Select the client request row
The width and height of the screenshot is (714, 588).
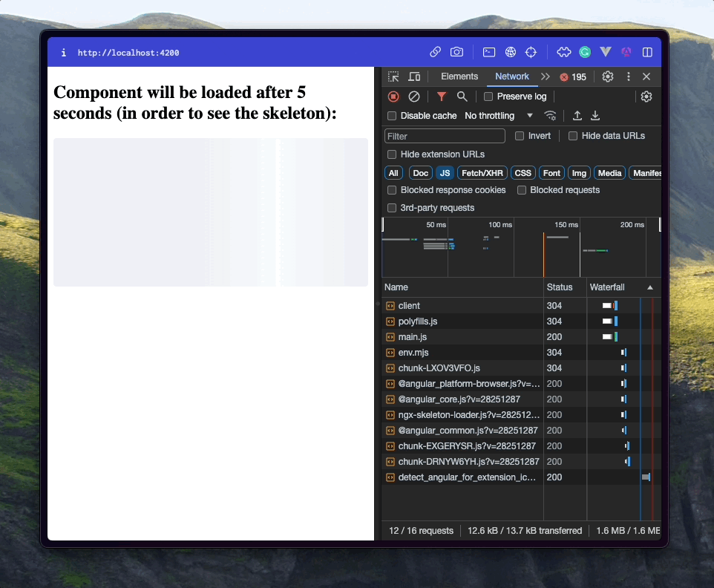pyautogui.click(x=521, y=306)
